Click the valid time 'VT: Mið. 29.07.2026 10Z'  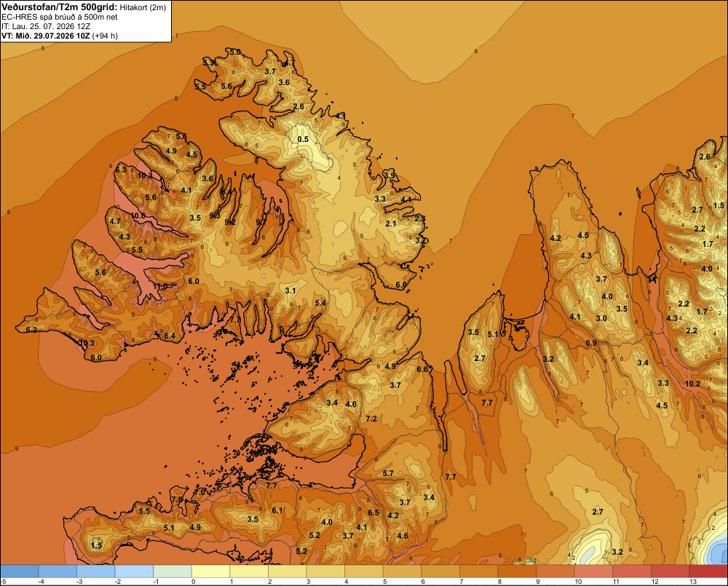click(x=45, y=36)
